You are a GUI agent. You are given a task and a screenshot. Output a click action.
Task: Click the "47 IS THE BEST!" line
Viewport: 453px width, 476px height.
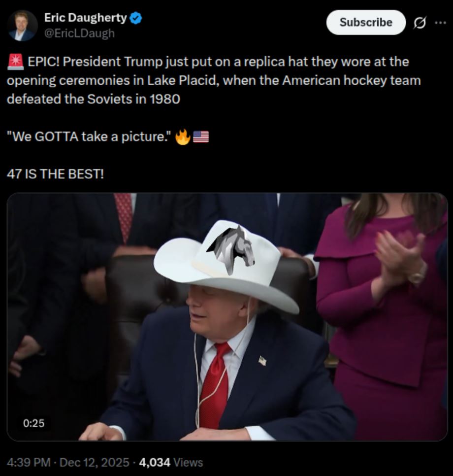pos(55,174)
